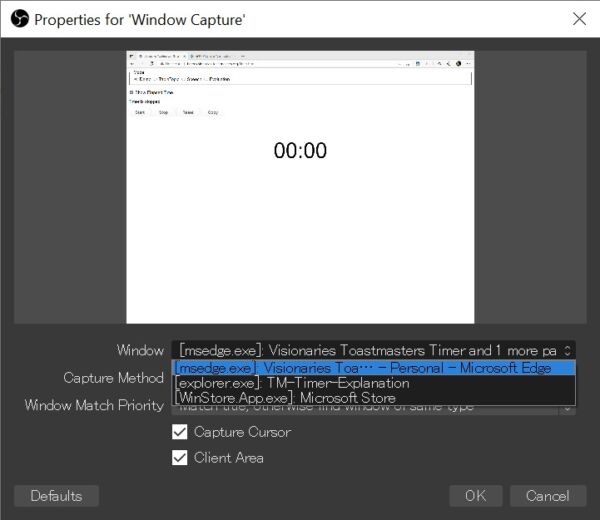This screenshot has width=600, height=520.
Task: Select the msedge.exe Microsoft Edge window option
Action: (x=373, y=368)
